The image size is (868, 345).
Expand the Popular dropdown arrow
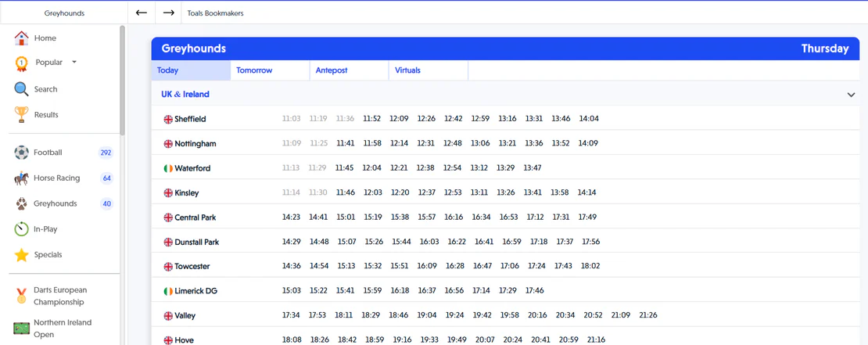(74, 62)
